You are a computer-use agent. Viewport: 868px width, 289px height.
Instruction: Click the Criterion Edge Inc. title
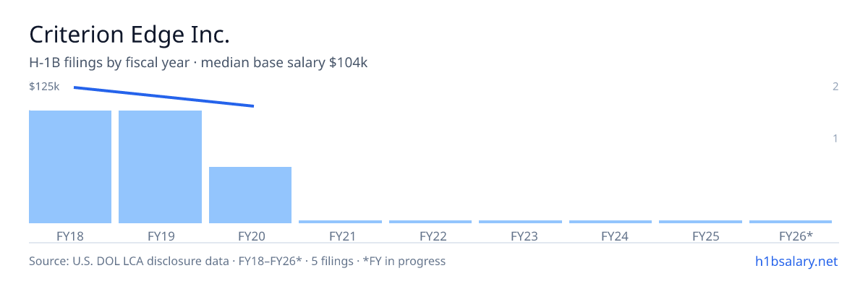129,35
